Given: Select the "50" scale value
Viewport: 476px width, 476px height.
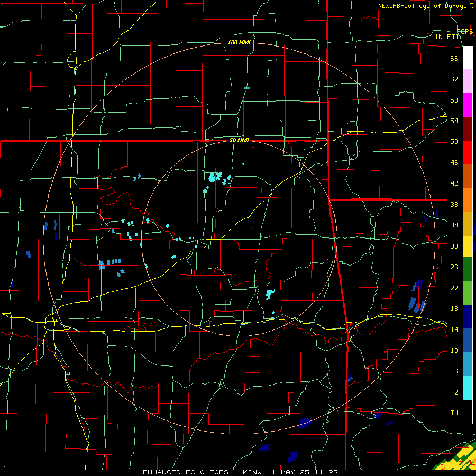Looking at the screenshot, I should click(454, 142).
